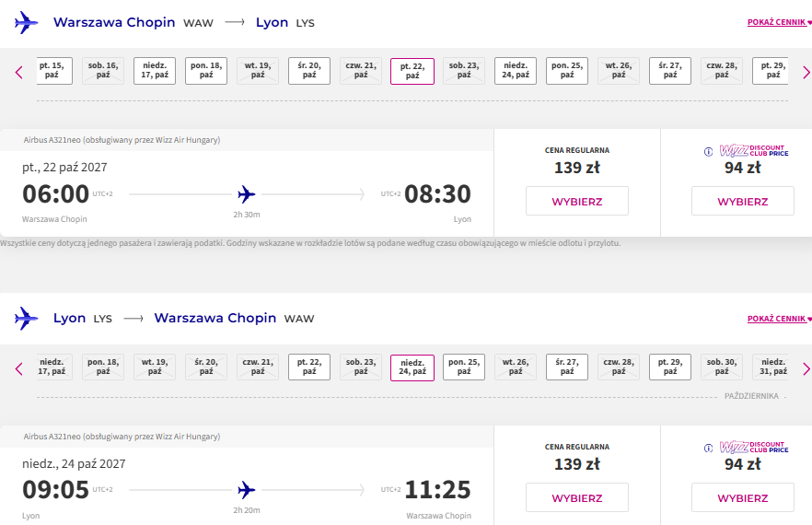
Task: Select return date pt. 22, paź
Action: click(309, 367)
